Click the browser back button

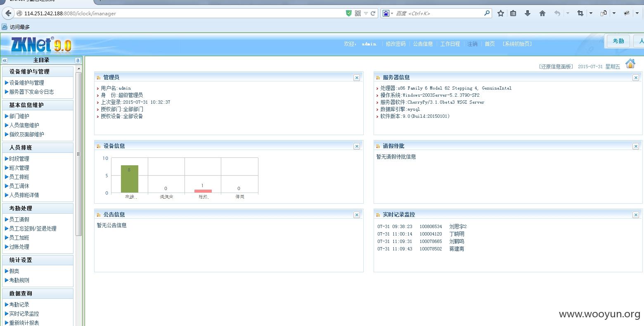(x=8, y=13)
